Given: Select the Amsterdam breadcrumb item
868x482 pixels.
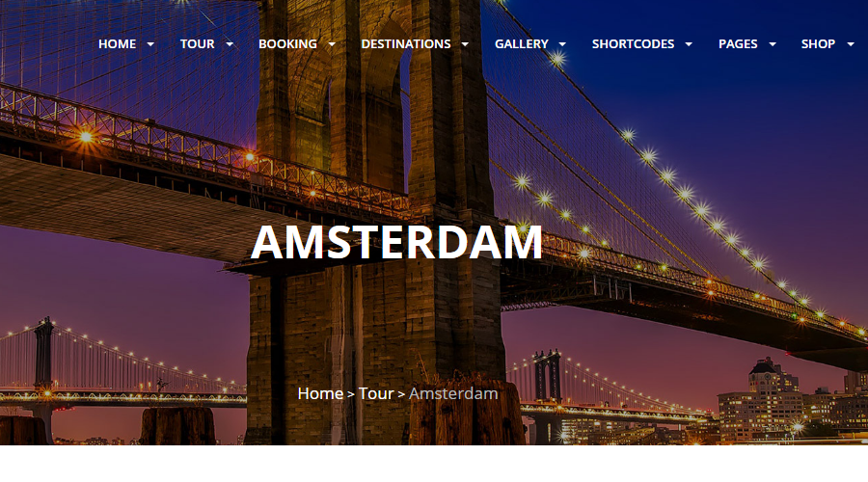Looking at the screenshot, I should 453,393.
